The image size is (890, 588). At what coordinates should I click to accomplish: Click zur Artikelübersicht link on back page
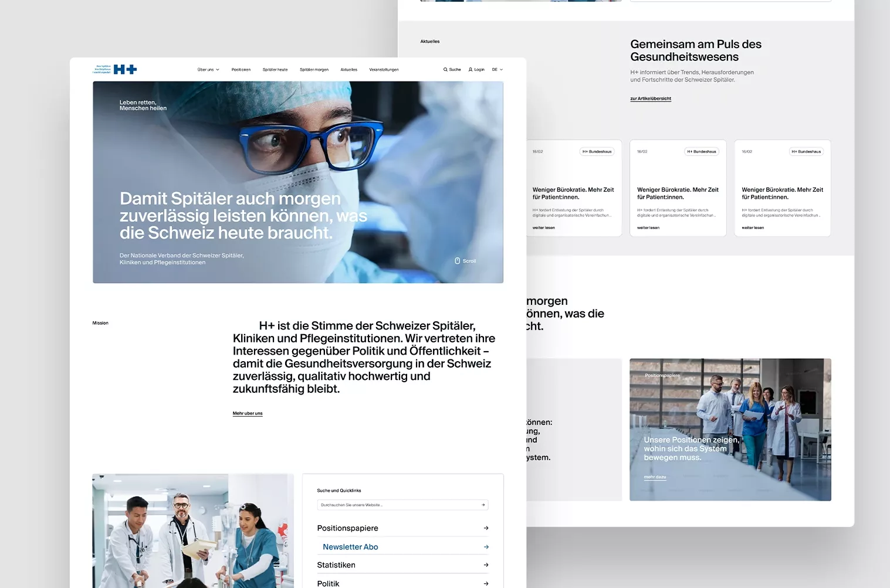pyautogui.click(x=651, y=98)
